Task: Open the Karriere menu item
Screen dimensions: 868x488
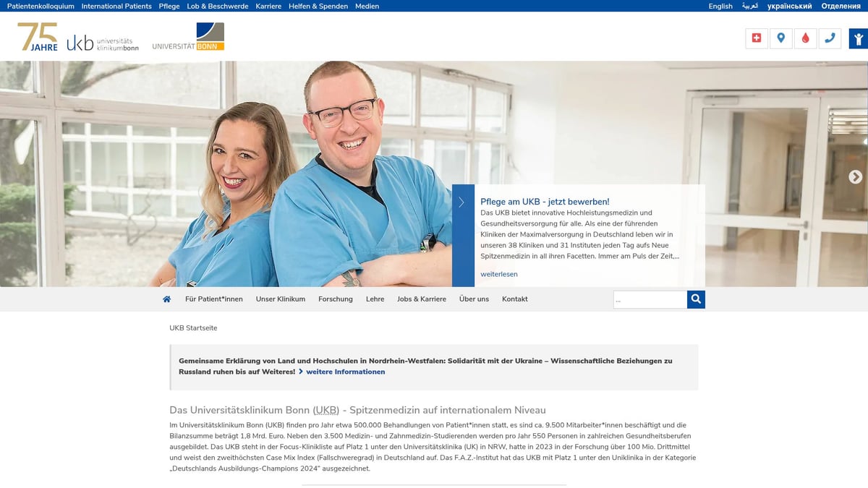Action: 268,6
